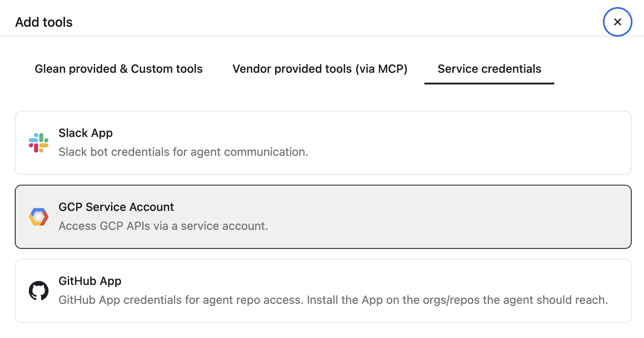Select the Service credentials tab

(489, 69)
